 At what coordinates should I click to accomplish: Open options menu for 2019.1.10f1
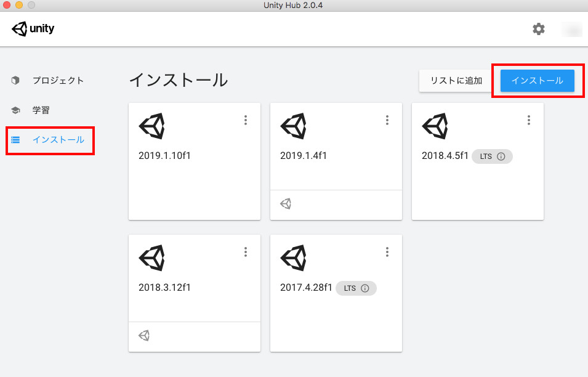(x=246, y=120)
